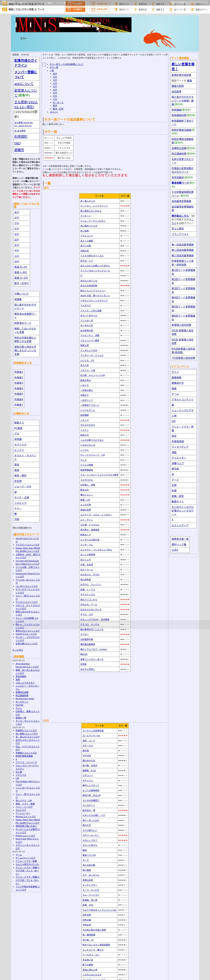Open ロストメディア in right sidebar

tap(180, 525)
